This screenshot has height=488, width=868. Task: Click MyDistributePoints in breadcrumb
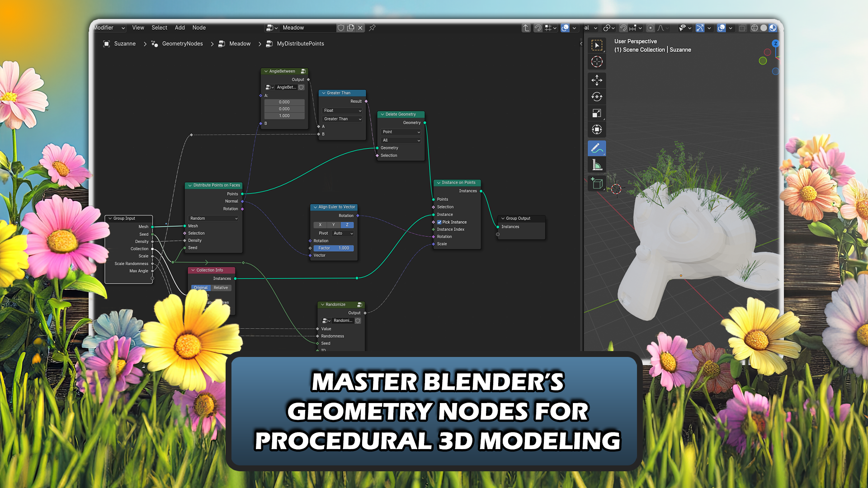point(300,44)
